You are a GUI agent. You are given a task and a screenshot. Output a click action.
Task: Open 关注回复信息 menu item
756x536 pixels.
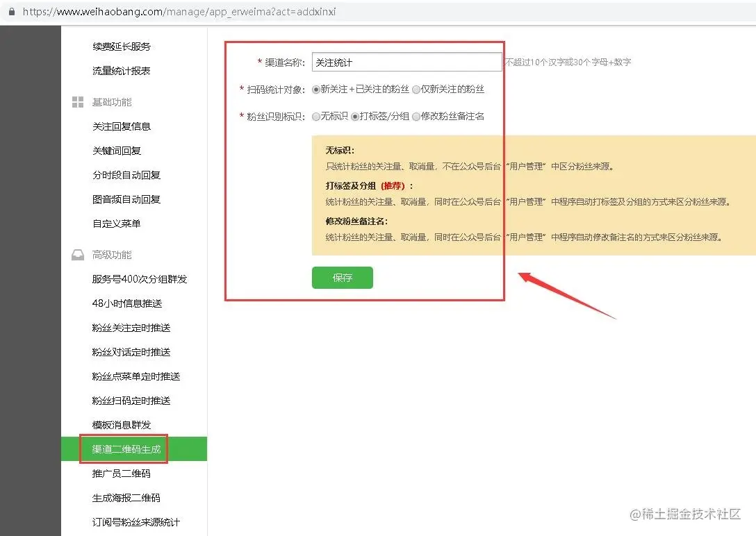tap(122, 126)
